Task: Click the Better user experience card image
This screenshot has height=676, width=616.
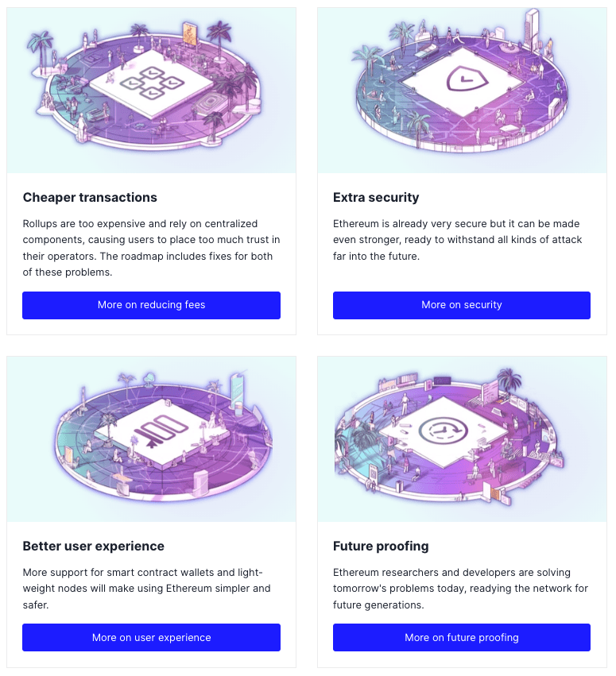Action: [151, 439]
